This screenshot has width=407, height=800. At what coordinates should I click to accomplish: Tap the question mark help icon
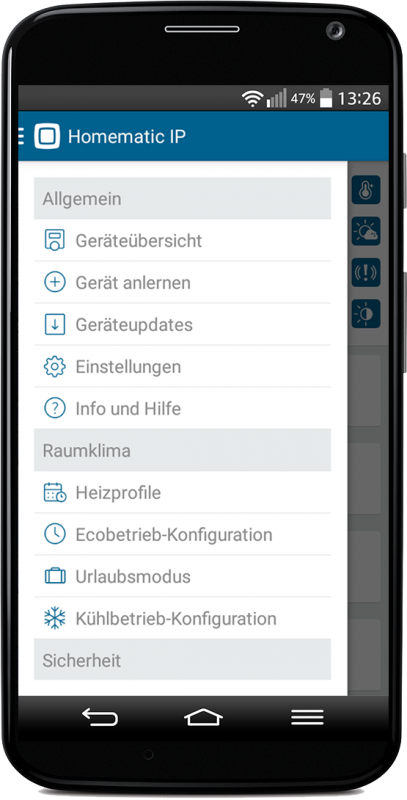click(x=55, y=408)
